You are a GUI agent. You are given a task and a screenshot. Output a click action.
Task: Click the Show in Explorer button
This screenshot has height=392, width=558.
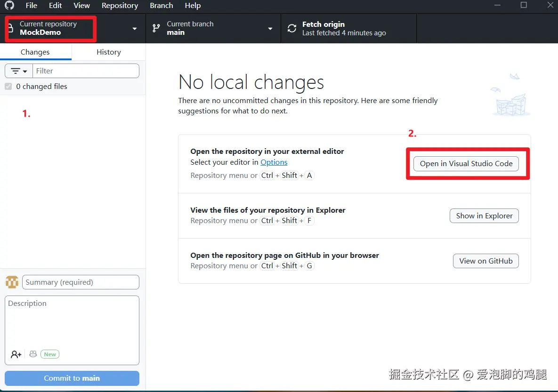pyautogui.click(x=484, y=216)
